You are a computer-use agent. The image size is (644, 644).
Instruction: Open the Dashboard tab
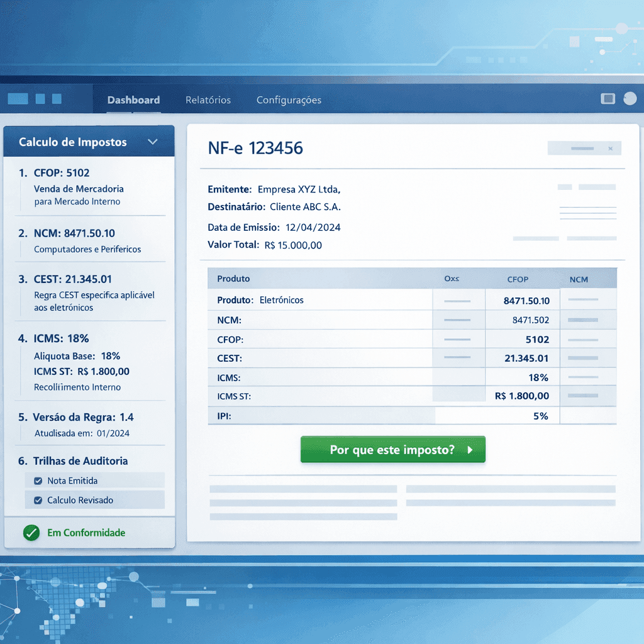[133, 100]
